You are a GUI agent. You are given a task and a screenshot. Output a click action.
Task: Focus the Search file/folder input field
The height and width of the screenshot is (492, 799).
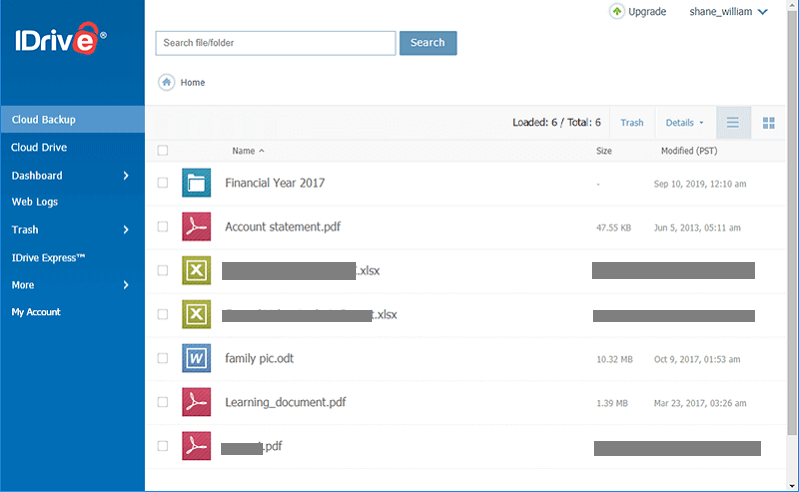click(x=276, y=43)
